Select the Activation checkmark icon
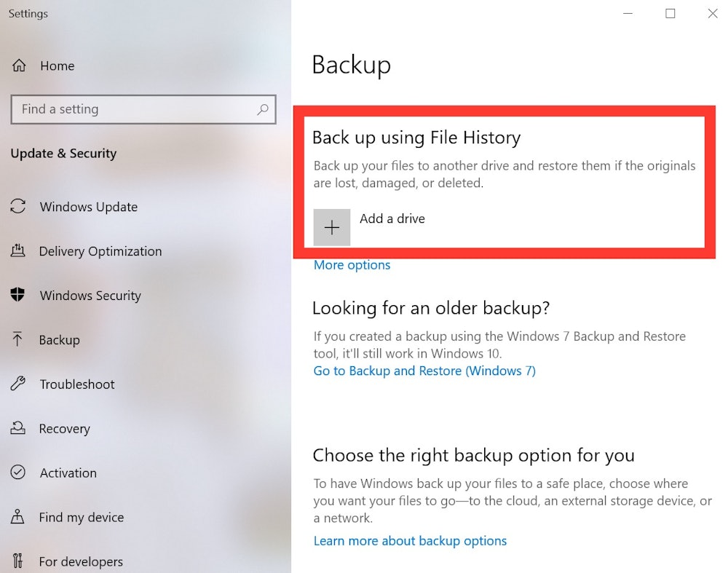 pos(18,473)
